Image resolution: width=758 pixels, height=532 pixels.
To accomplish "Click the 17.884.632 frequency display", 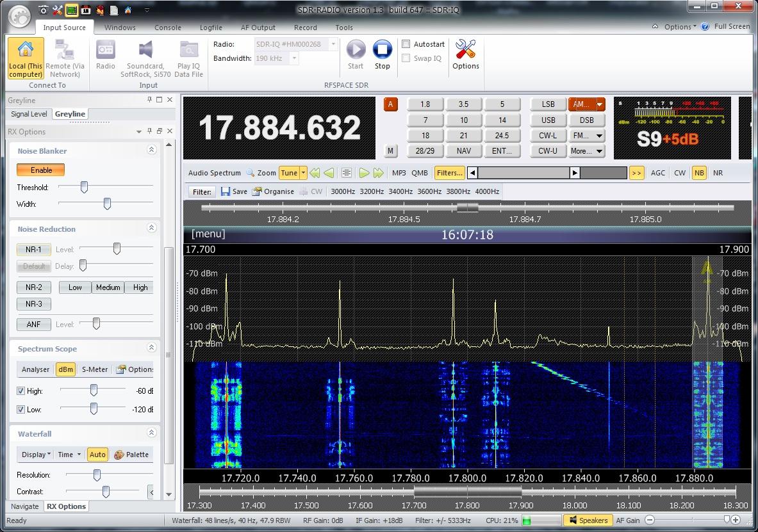I will click(x=279, y=128).
